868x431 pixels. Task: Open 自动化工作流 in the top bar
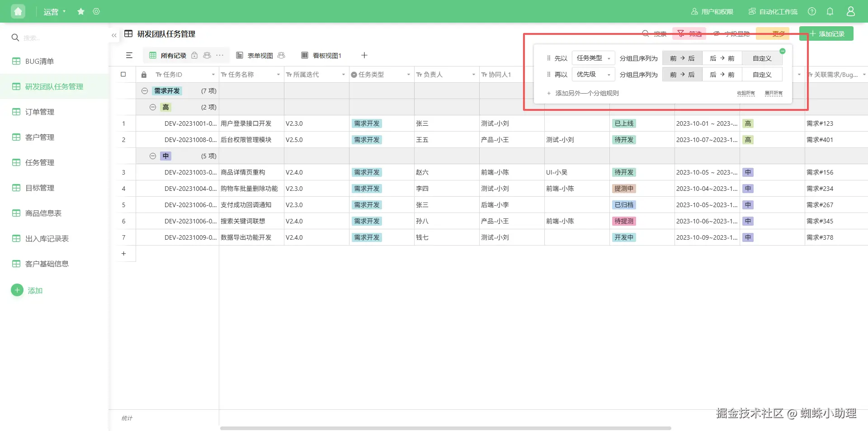(773, 11)
